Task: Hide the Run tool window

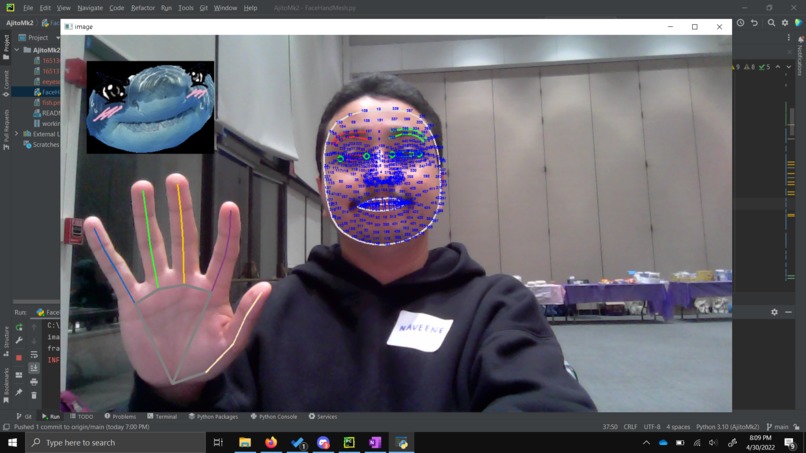Action: point(788,312)
